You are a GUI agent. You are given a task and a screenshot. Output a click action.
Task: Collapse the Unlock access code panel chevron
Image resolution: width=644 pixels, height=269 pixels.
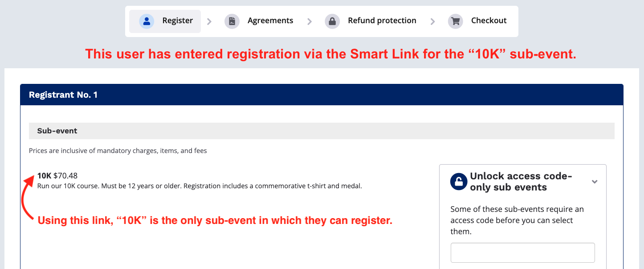(595, 182)
